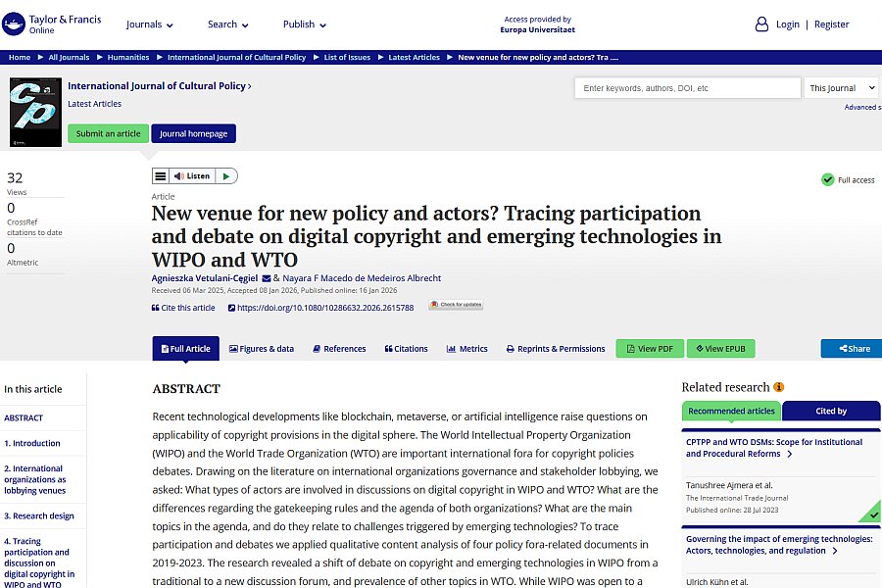
Task: Click the author email envelope icon
Action: pyautogui.click(x=267, y=278)
